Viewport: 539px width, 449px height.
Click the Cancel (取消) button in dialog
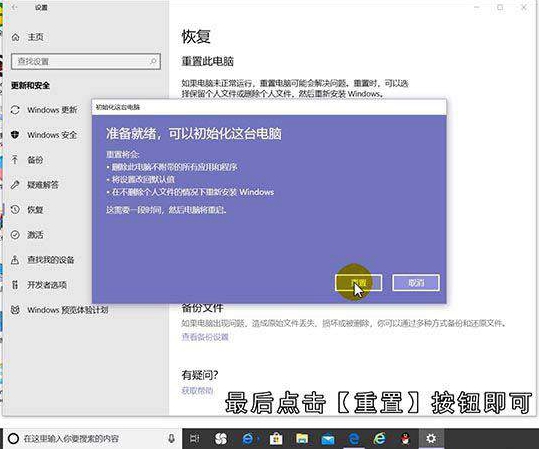point(416,283)
